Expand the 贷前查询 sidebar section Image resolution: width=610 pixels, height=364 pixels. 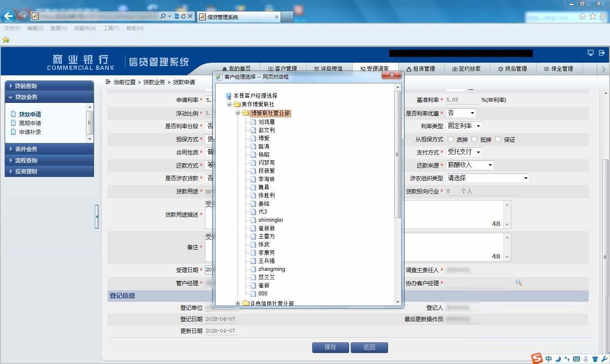pyautogui.click(x=49, y=86)
